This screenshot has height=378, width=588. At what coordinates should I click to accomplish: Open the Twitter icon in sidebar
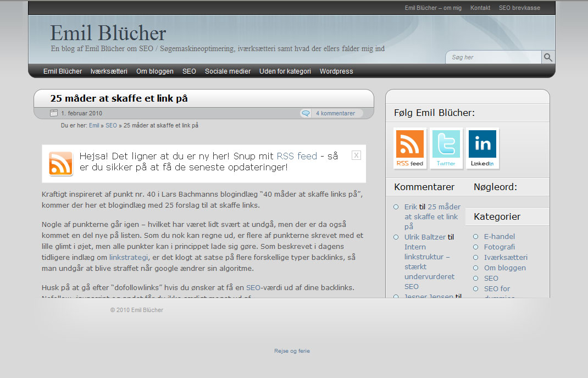click(446, 148)
